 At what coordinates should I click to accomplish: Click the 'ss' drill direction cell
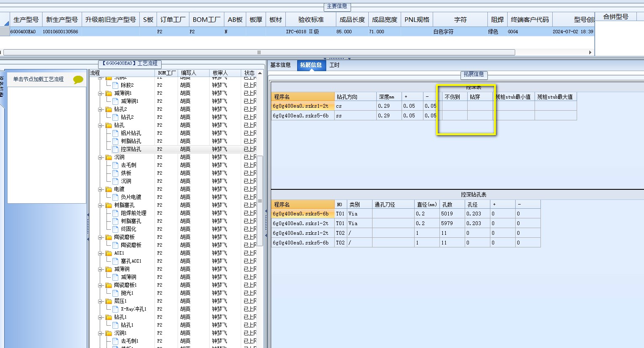click(355, 116)
